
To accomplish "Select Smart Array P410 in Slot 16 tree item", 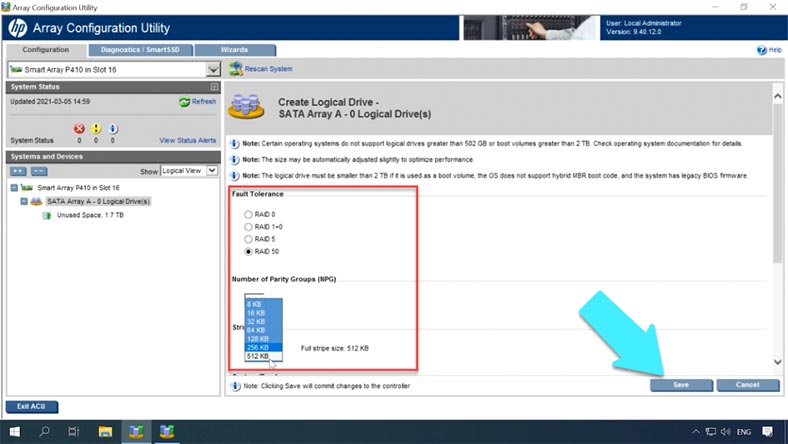I will pos(78,188).
